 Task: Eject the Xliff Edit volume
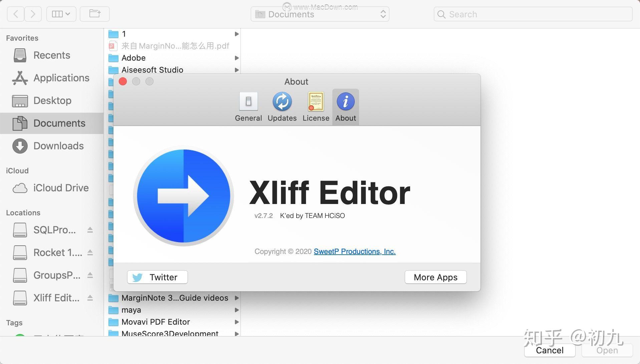coord(90,298)
